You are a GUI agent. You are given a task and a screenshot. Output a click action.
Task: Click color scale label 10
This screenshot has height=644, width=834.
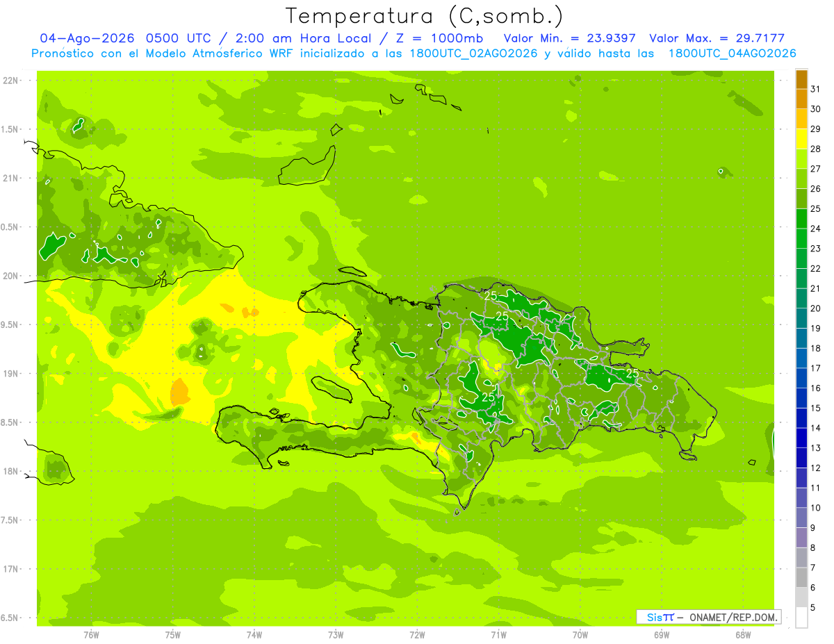[815, 508]
